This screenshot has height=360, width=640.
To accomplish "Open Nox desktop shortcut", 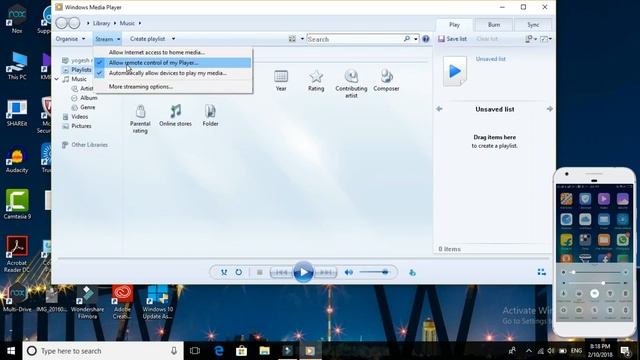I will tap(17, 18).
